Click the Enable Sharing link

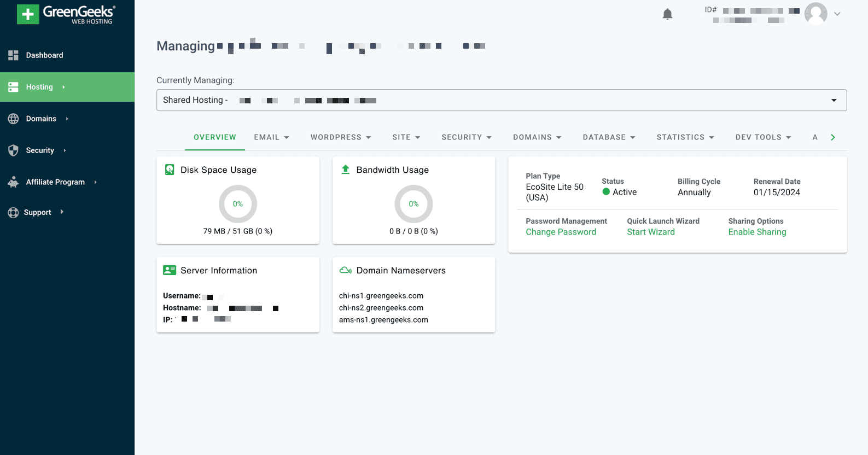pyautogui.click(x=757, y=232)
